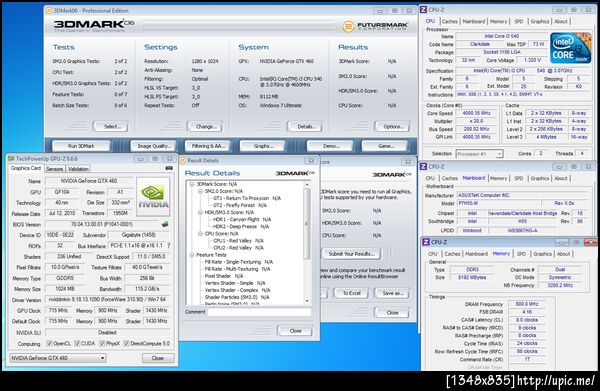Click the Select... tests button
The image size is (600, 391).
[111, 126]
